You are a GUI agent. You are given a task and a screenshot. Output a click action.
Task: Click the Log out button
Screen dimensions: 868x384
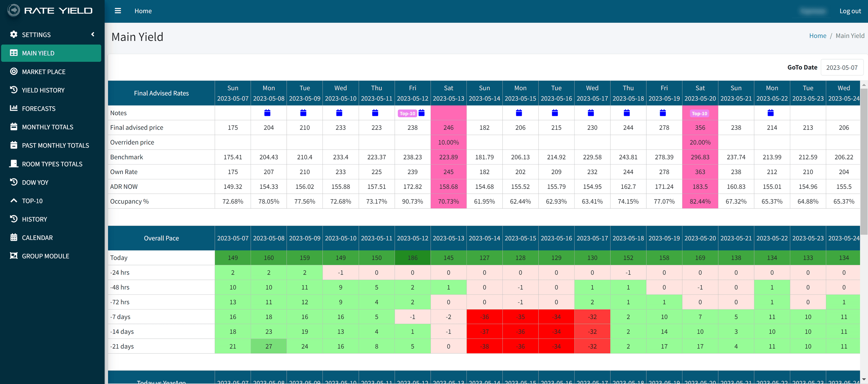click(x=850, y=11)
